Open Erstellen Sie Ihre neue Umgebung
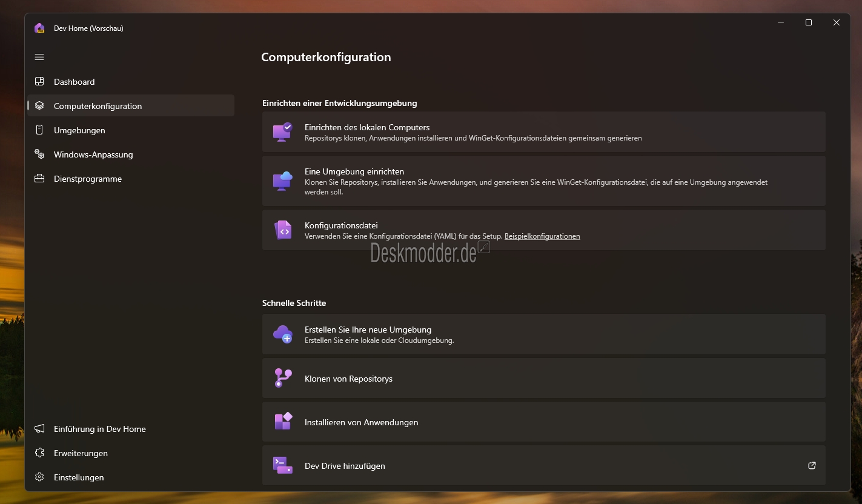Screen dimensions: 862x504 [x=543, y=334]
